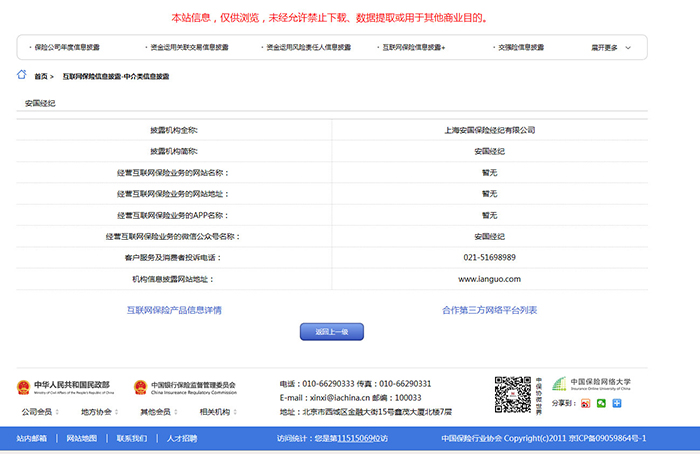Open 资金运用风险责任人信息披露 menu item

point(308,47)
